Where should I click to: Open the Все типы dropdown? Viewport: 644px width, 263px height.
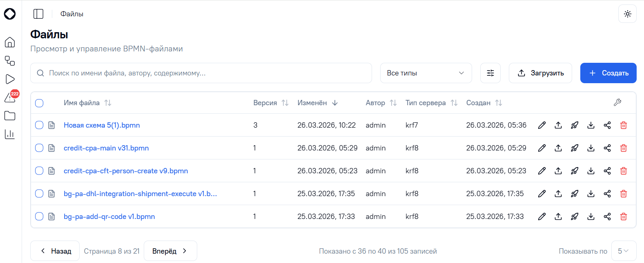pyautogui.click(x=426, y=73)
